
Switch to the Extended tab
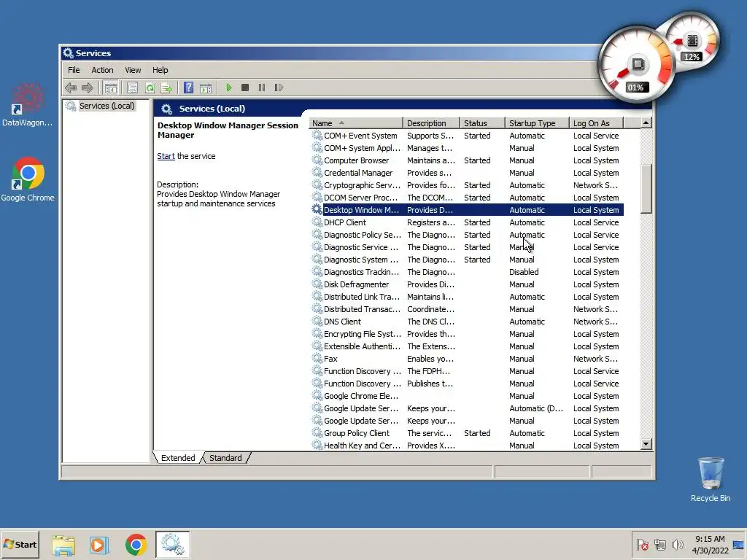pyautogui.click(x=178, y=458)
